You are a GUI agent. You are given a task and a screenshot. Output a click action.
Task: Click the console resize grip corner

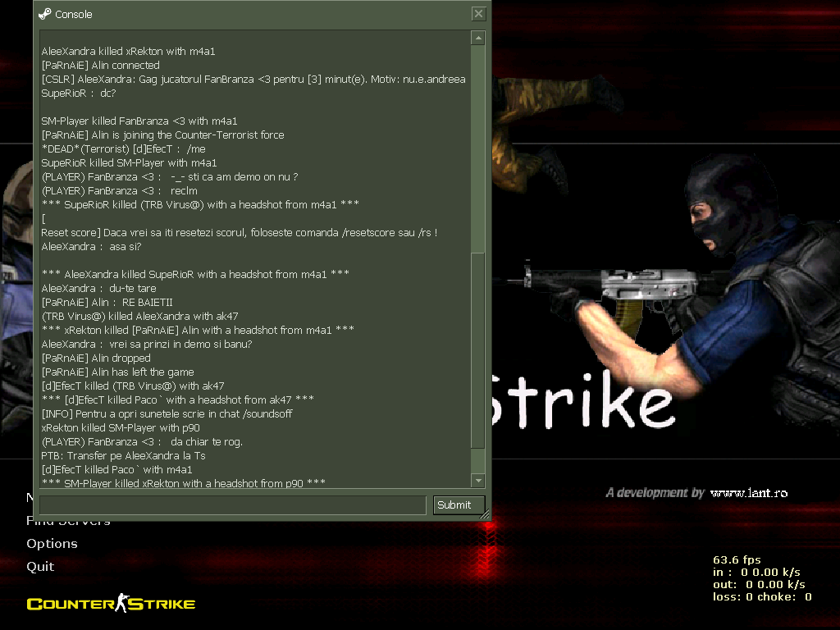(x=485, y=514)
